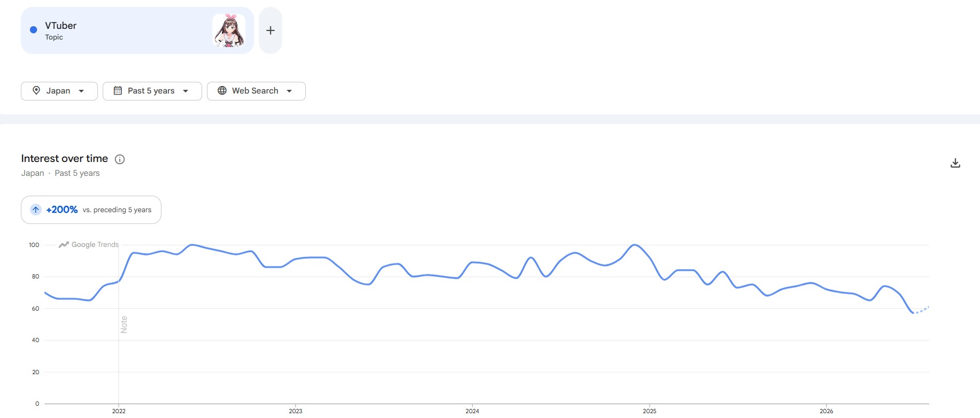Screen dimensions: 980x418
Task: Expand the Past 5 years dropdown arrow
Action: pyautogui.click(x=186, y=91)
